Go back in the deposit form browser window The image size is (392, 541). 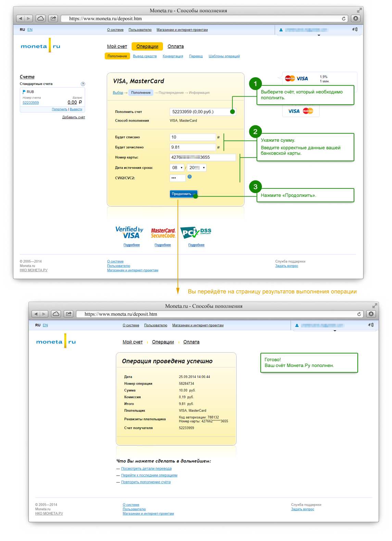click(x=21, y=18)
